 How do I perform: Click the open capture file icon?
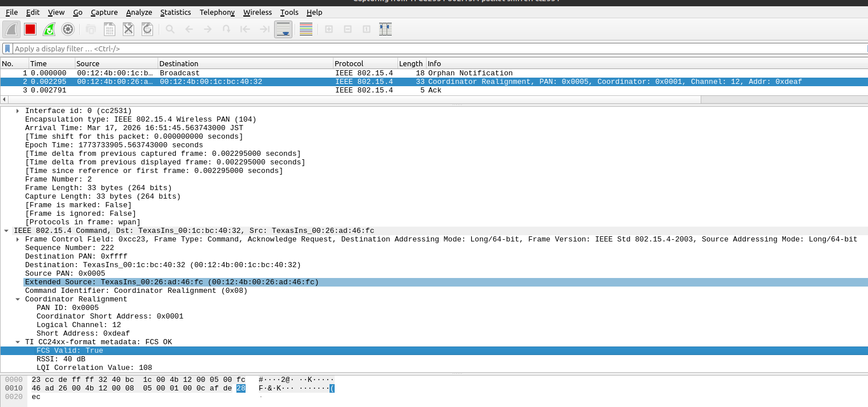tap(91, 29)
